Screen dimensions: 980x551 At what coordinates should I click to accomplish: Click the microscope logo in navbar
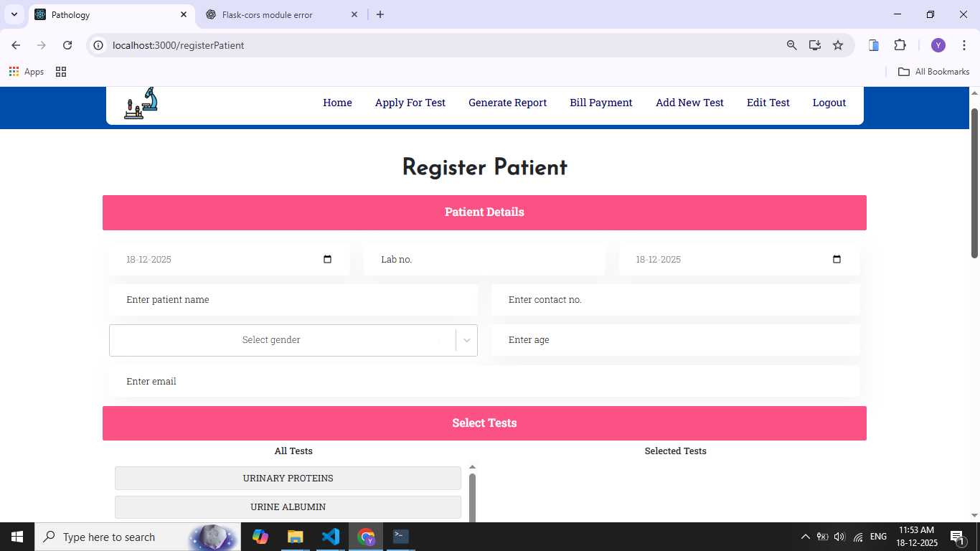click(141, 103)
